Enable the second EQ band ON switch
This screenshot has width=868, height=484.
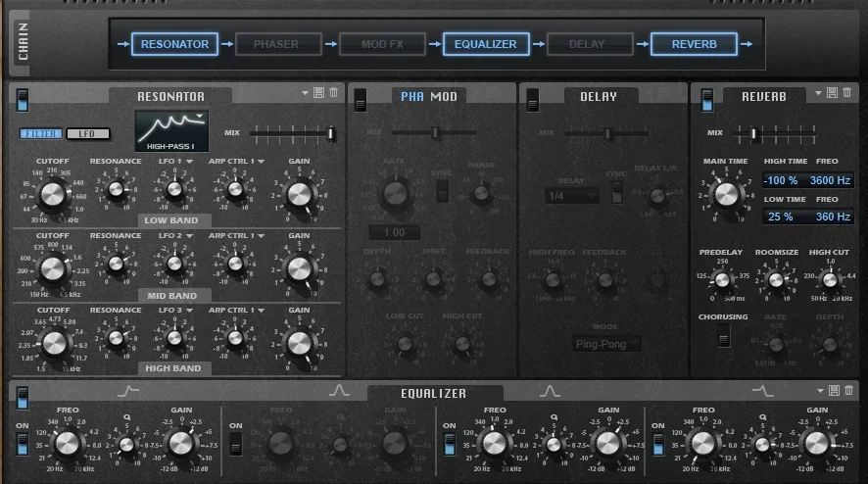[236, 444]
